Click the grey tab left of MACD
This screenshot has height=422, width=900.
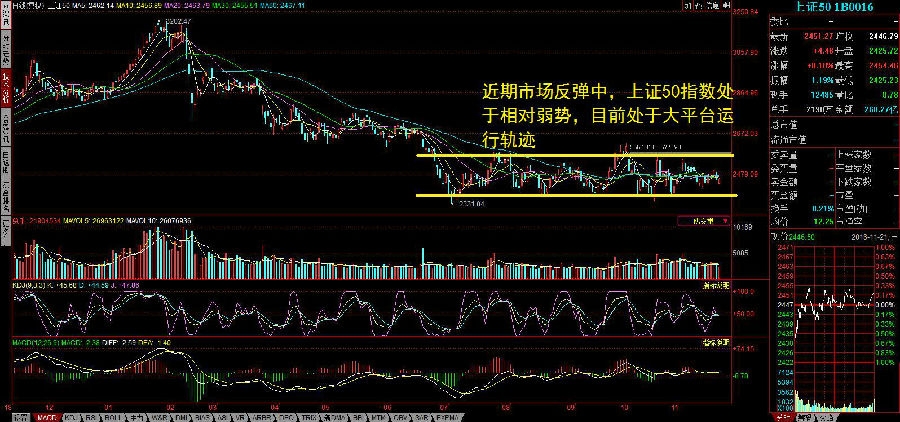point(21,417)
